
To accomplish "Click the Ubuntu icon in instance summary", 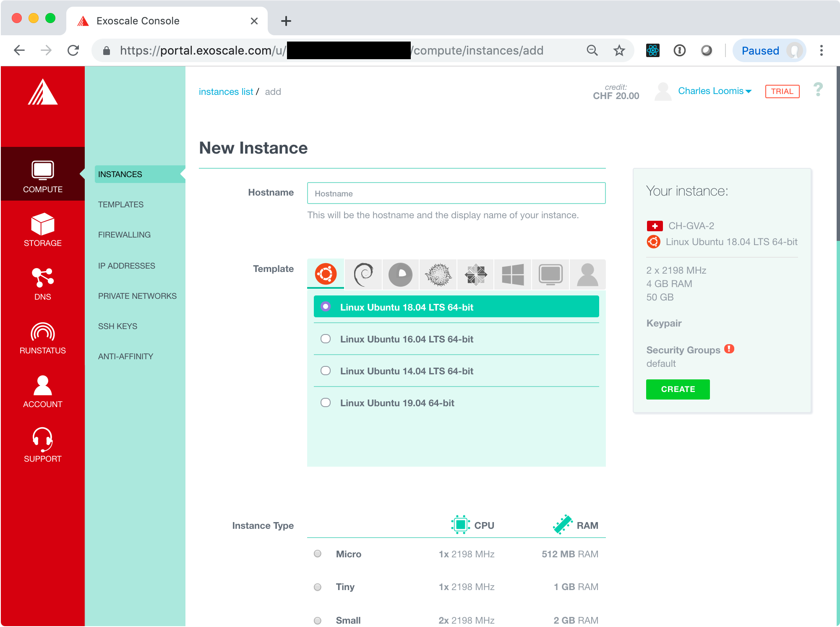I will click(x=653, y=242).
